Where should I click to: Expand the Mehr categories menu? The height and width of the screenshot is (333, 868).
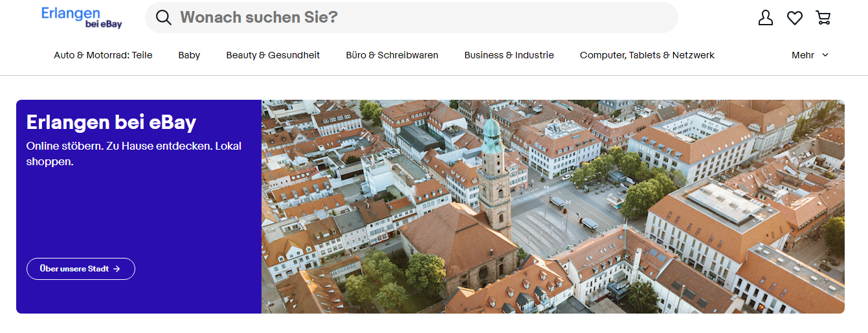pos(803,55)
